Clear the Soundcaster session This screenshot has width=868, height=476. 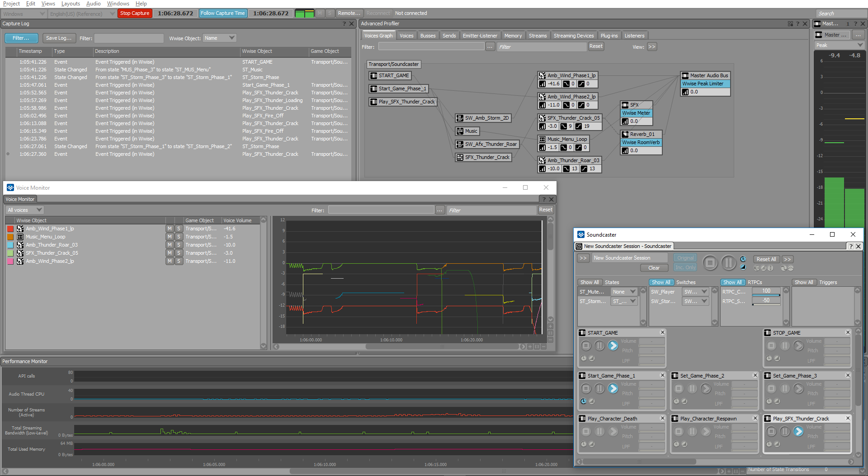[x=654, y=268]
